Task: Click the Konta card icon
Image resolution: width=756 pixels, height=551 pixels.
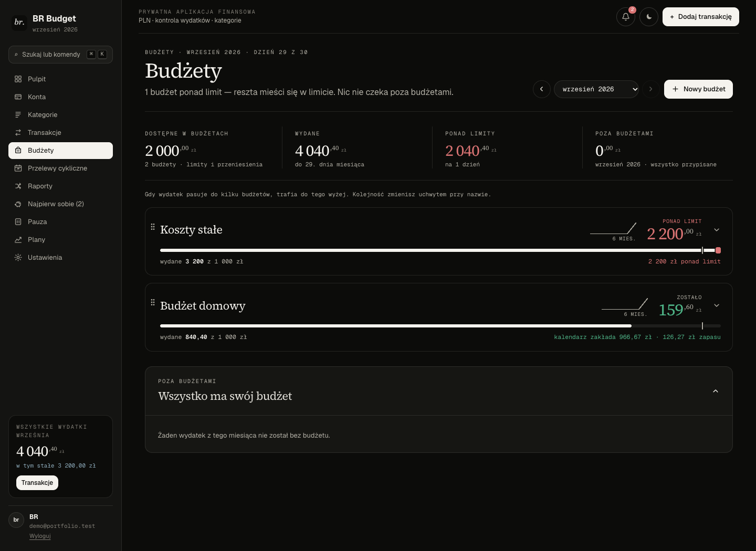Action: tap(18, 97)
